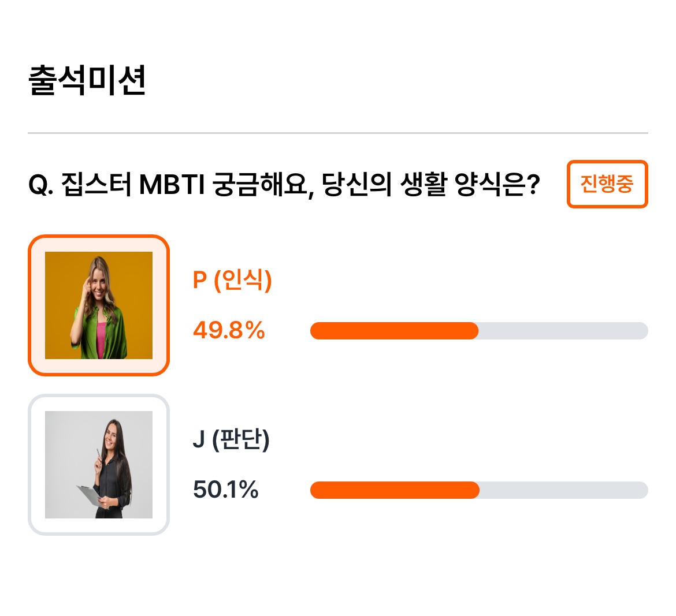Click the P (인식) label text
676x616 pixels.
pyautogui.click(x=232, y=280)
